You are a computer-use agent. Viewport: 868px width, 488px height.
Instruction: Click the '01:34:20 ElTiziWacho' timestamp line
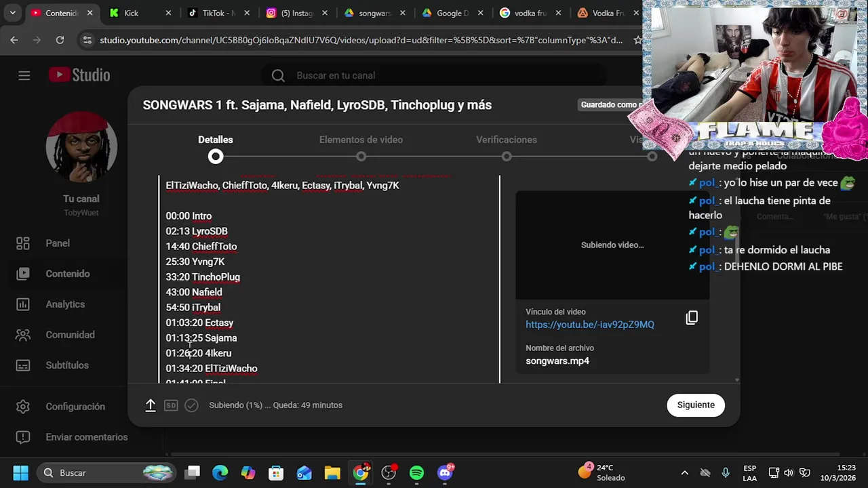click(212, 369)
